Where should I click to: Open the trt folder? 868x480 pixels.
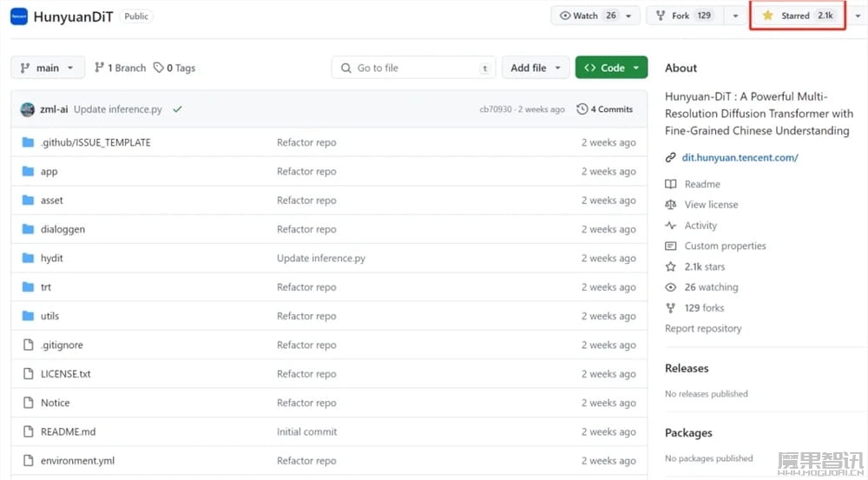coord(45,286)
